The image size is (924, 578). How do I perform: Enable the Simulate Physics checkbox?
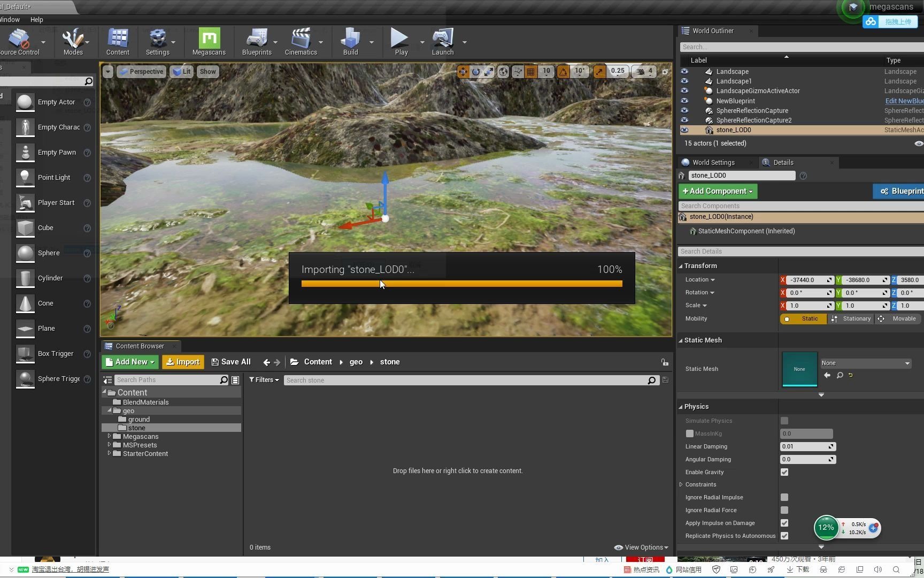(x=784, y=421)
